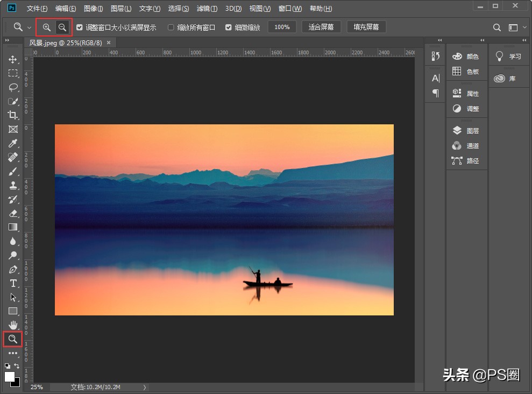Click the foreground color swatch

coord(10,377)
